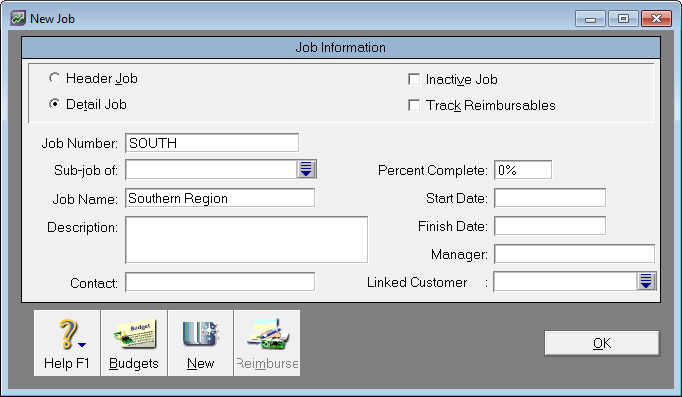The image size is (682, 397).
Task: Focus the Job Name field
Action: [x=220, y=198]
